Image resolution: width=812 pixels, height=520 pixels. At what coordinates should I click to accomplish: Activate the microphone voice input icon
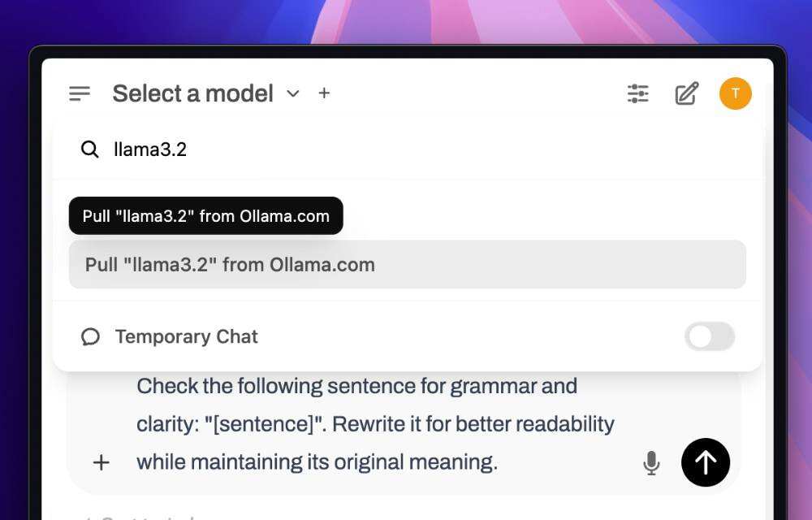[x=651, y=463]
